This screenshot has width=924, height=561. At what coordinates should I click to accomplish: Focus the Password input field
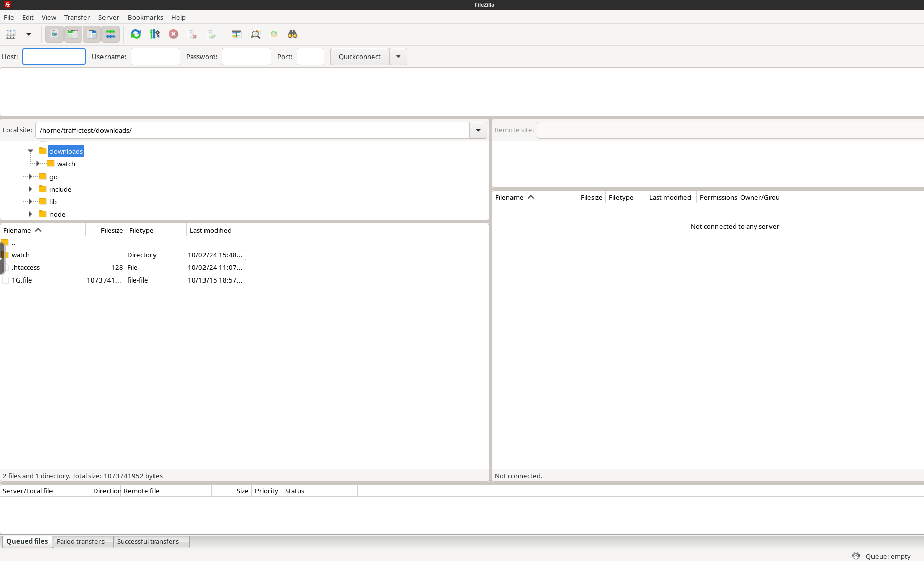(x=246, y=57)
